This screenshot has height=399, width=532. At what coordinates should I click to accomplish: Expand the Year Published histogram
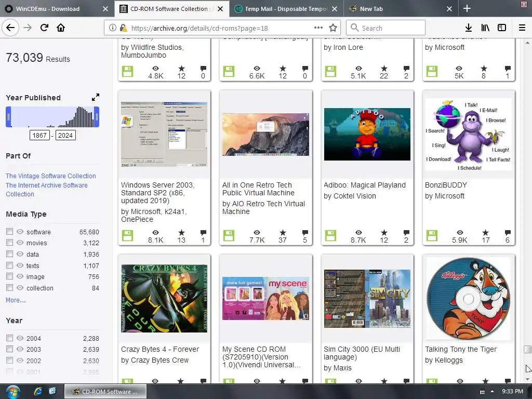coord(96,97)
